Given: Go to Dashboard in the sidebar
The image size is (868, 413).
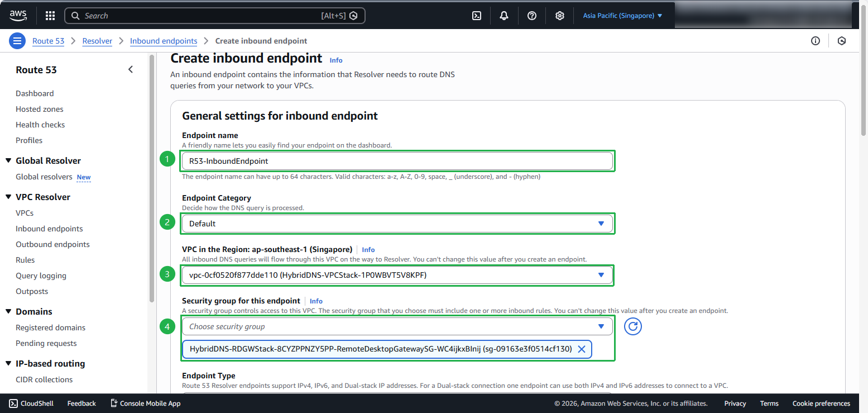Looking at the screenshot, I should [35, 93].
